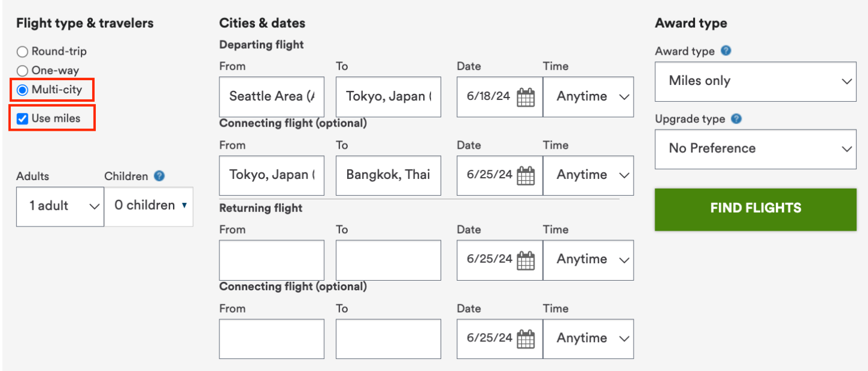Select the Multi-city radio button
Image resolution: width=868 pixels, height=371 pixels.
click(x=22, y=90)
